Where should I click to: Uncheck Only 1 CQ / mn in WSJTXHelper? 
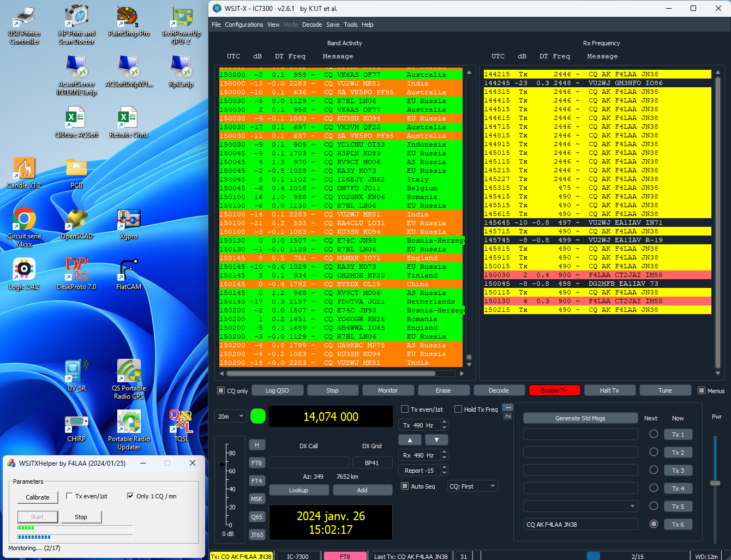point(130,496)
